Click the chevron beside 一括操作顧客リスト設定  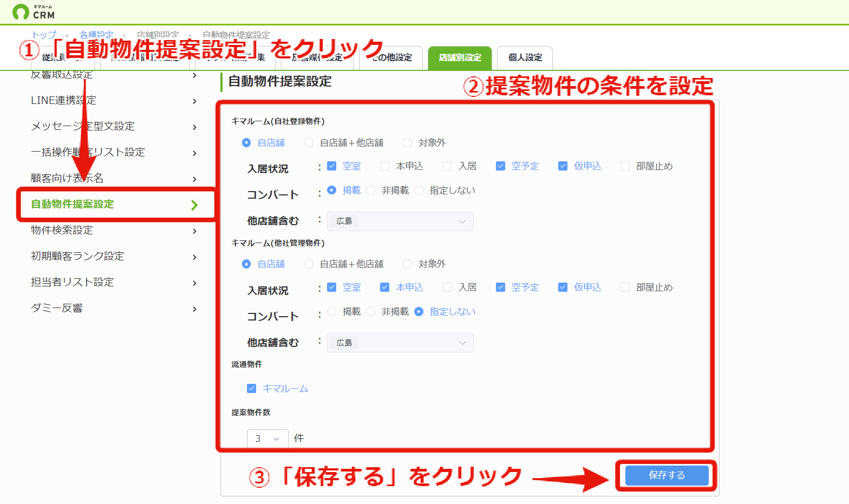194,153
